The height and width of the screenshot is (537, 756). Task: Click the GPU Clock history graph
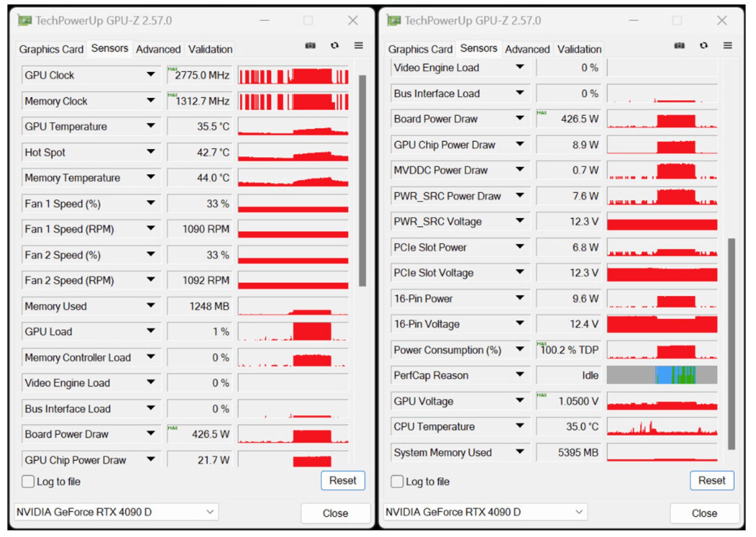[293, 75]
